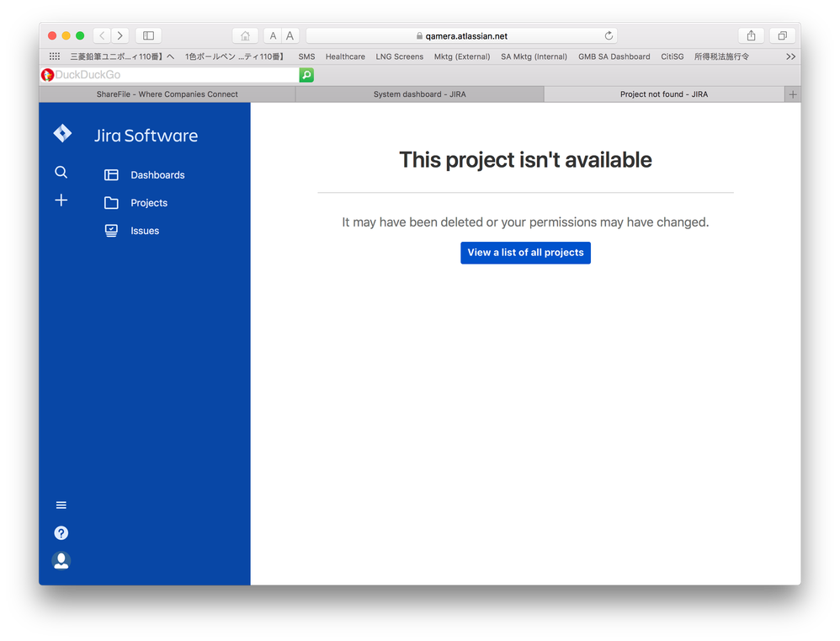This screenshot has width=840, height=641.
Task: Open the bookmarks grid icon
Action: click(55, 56)
